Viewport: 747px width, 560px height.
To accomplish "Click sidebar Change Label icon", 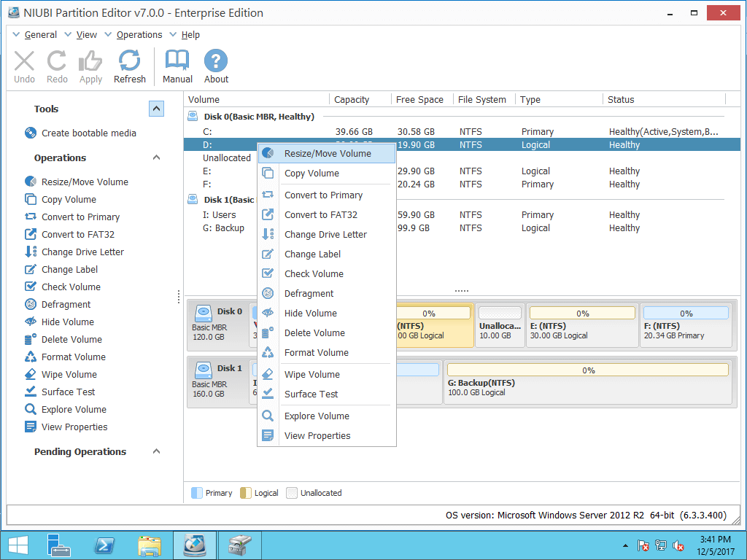I will pos(31,269).
